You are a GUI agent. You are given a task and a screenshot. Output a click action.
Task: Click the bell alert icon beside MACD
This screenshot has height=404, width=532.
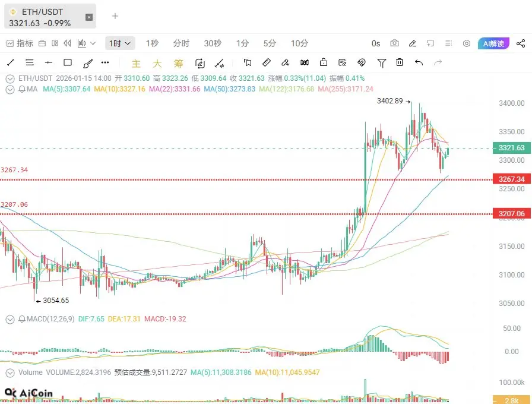[x=22, y=319]
